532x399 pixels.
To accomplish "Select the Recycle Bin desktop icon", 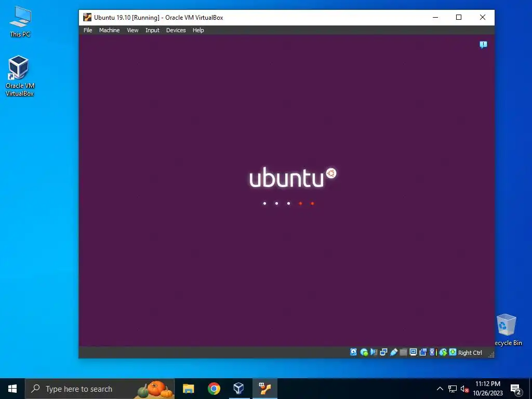I will tap(508, 330).
